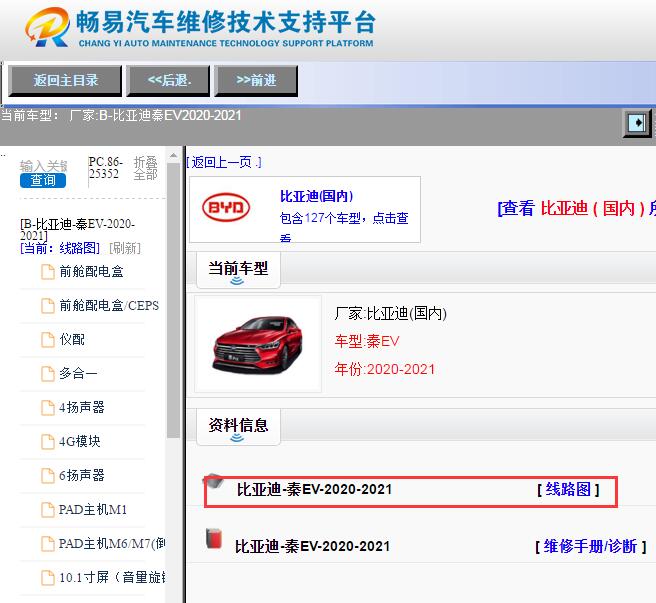The image size is (656, 603).
Task: Click 包含127个车型，点击查看 link
Action: [x=344, y=227]
